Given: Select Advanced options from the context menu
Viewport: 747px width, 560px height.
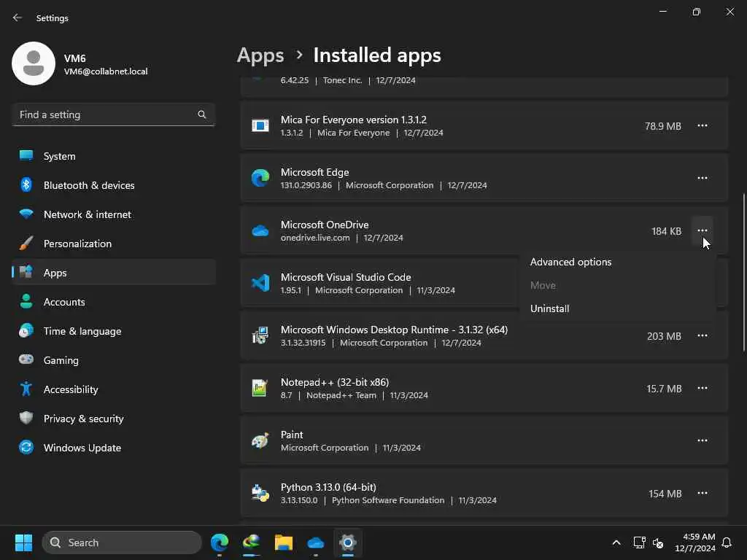Looking at the screenshot, I should 570,262.
